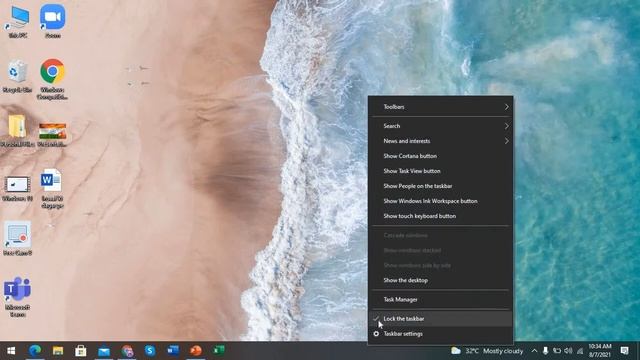Show hidden system tray icons
Screen dimensions: 640x360
(534, 351)
